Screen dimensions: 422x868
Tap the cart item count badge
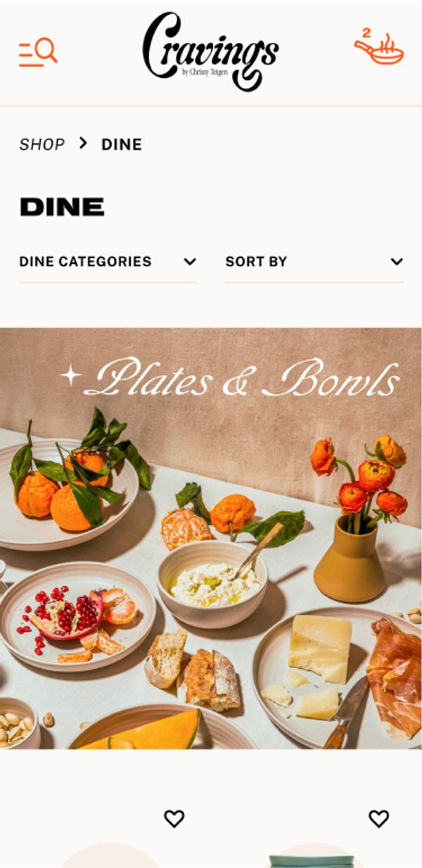pos(366,32)
